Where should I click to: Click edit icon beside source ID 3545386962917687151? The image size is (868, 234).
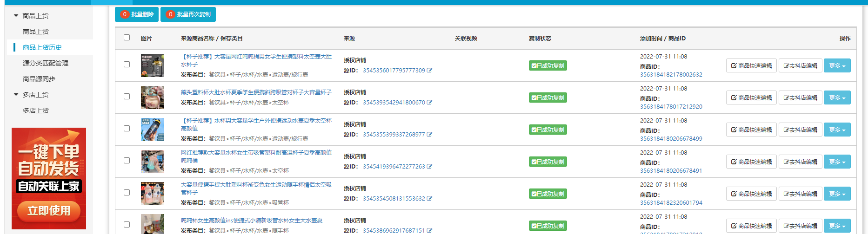pyautogui.click(x=429, y=230)
